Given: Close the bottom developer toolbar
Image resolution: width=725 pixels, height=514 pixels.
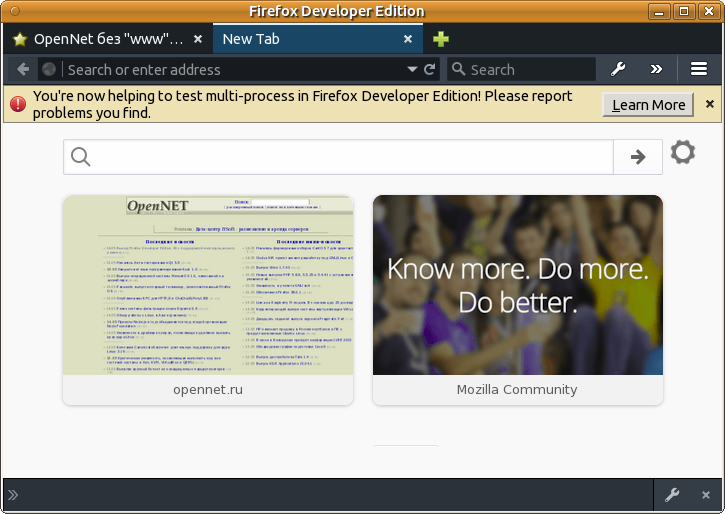Looking at the screenshot, I should 706,495.
